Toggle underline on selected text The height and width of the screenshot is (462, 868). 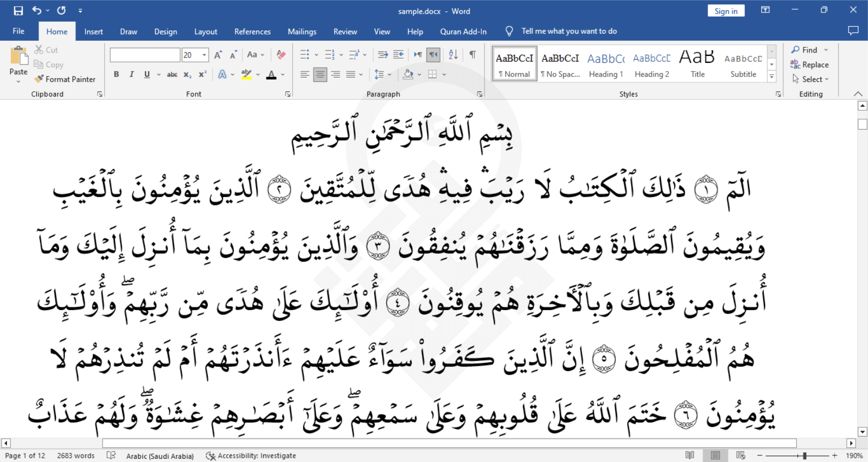(147, 74)
